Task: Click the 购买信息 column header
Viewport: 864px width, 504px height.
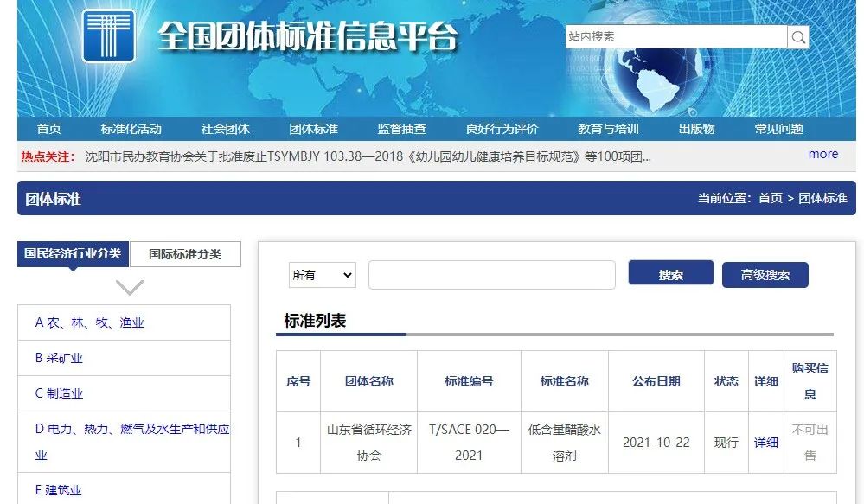Action: click(810, 381)
